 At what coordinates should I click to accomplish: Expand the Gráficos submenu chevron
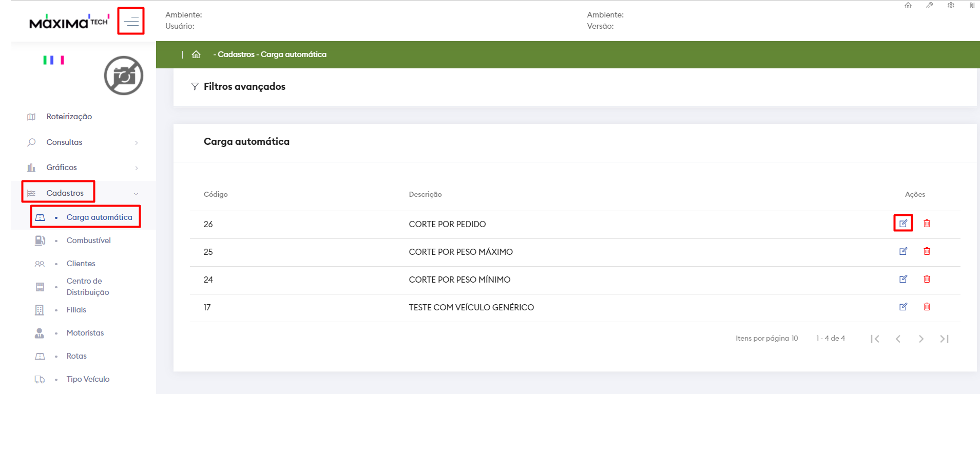(x=137, y=168)
